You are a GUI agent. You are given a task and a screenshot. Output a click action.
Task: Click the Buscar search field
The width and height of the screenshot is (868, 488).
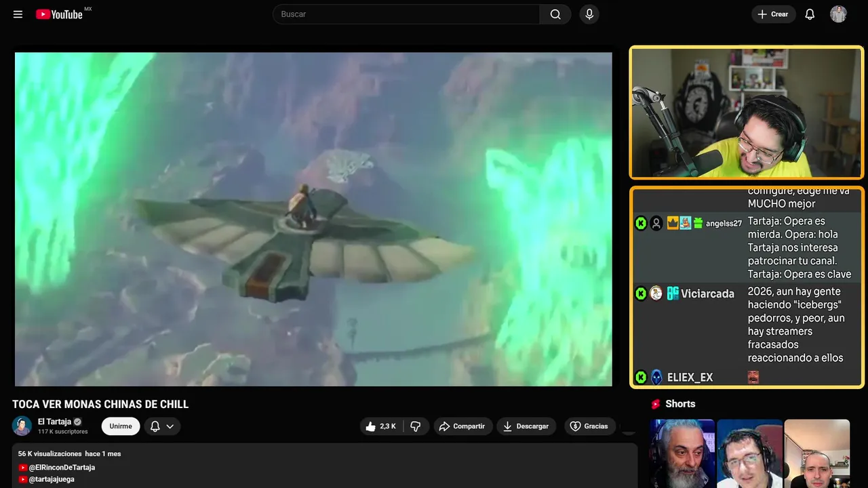tap(406, 14)
